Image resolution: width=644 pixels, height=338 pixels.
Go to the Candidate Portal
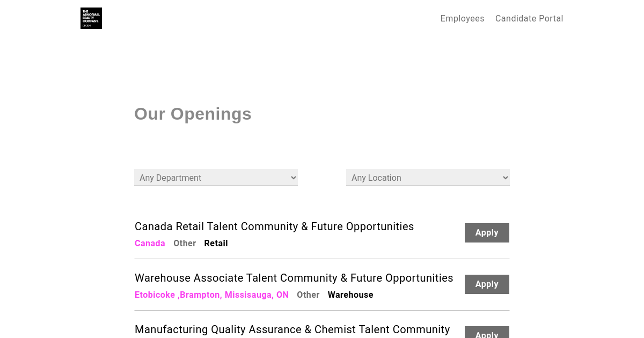(x=529, y=19)
